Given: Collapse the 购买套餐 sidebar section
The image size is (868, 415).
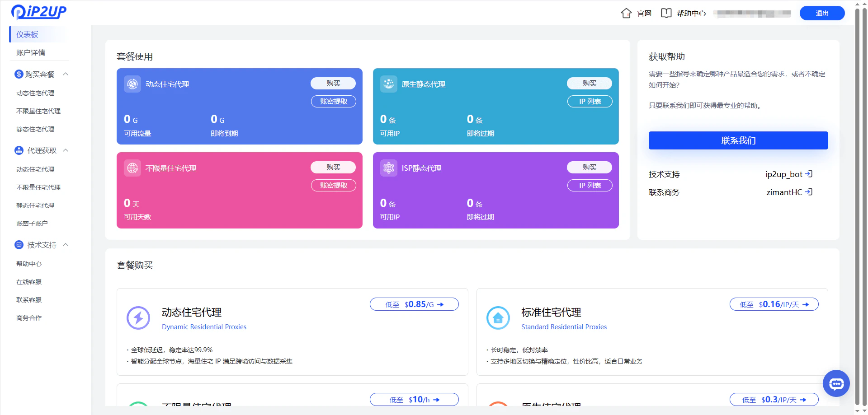Looking at the screenshot, I should [x=66, y=74].
